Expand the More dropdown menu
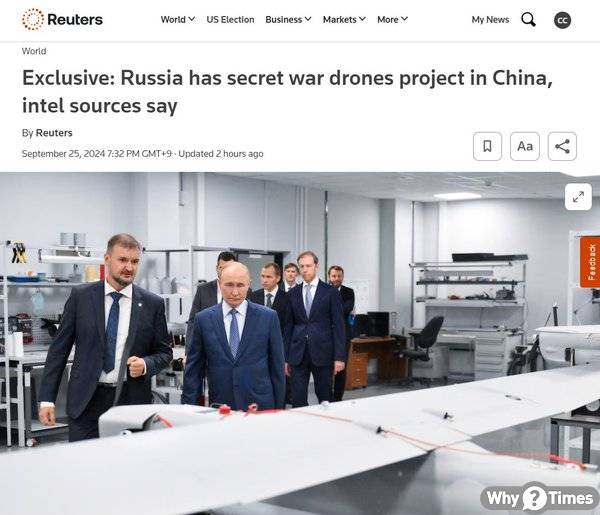The height and width of the screenshot is (515, 600). 392,20
